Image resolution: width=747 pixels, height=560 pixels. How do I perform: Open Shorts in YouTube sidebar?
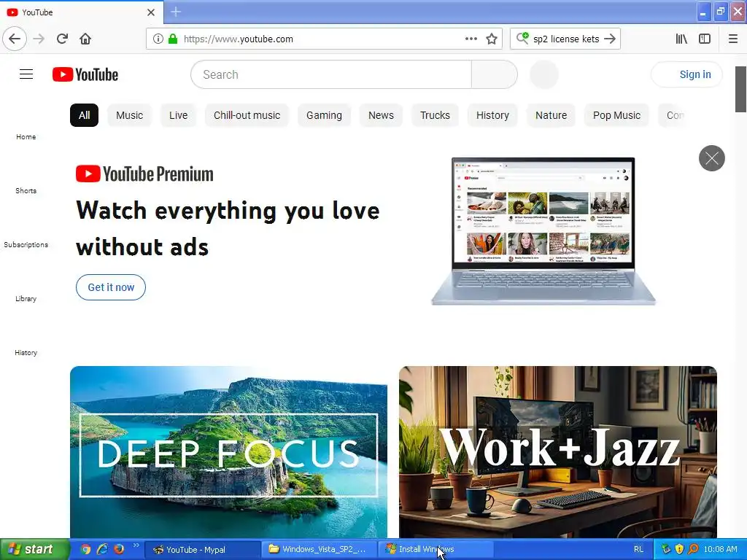coord(26,190)
